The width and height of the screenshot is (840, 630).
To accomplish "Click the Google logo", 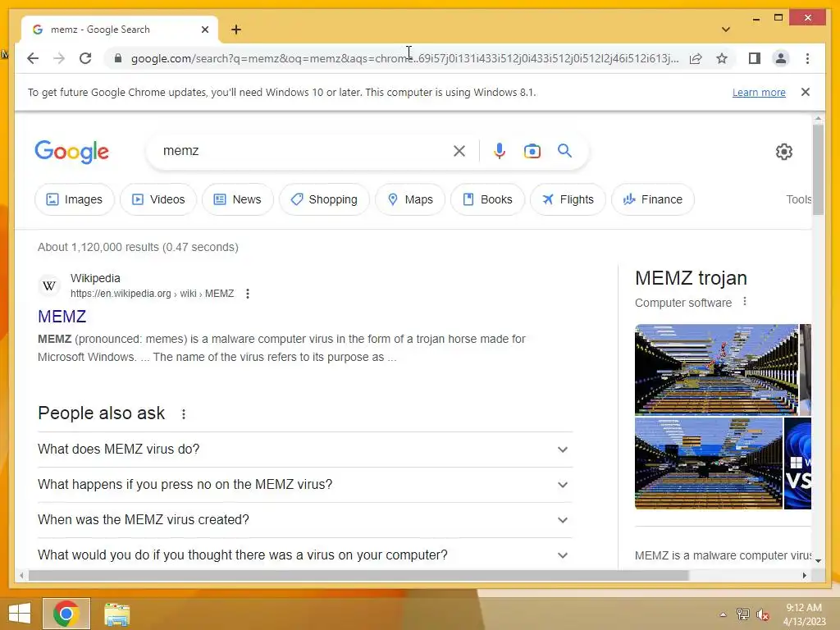I will (72, 152).
